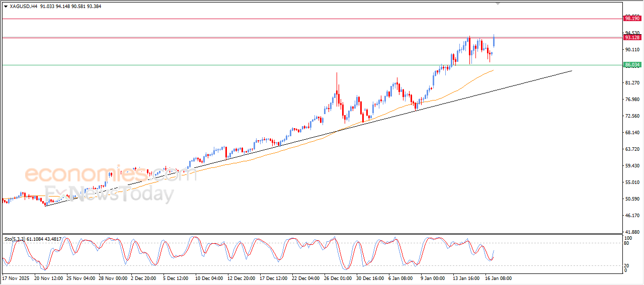The height and width of the screenshot is (285, 644).
Task: Click the 16 Jan 08:00 time label
Action: pyautogui.click(x=498, y=278)
